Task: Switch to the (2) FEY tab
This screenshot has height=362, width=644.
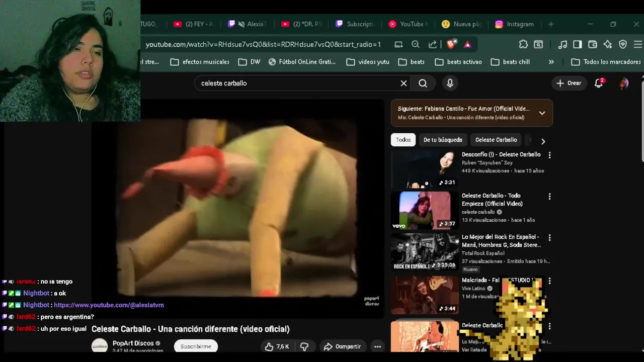Action: coord(193,24)
